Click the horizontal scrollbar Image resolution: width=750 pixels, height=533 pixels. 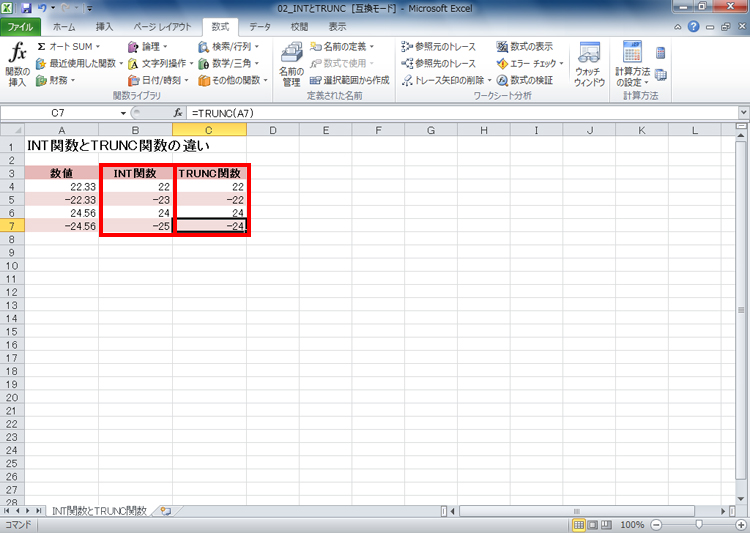576,511
